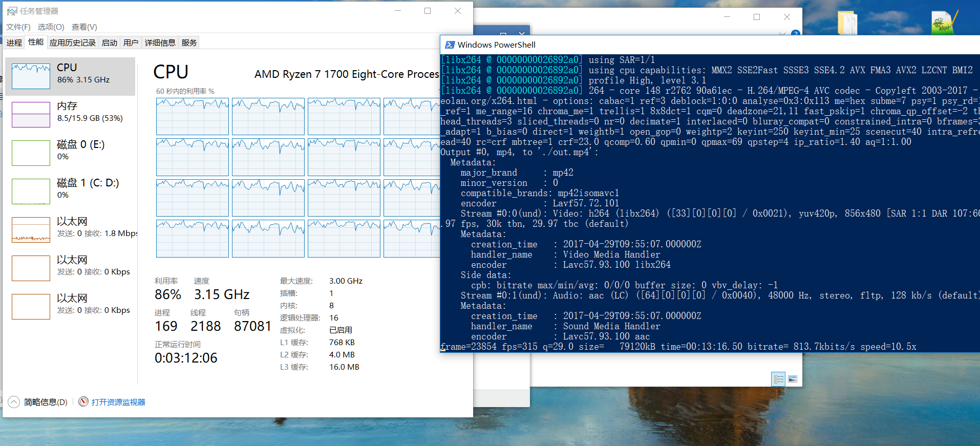
Task: Click 简略信息(D) to show fewer details
Action: click(46, 402)
